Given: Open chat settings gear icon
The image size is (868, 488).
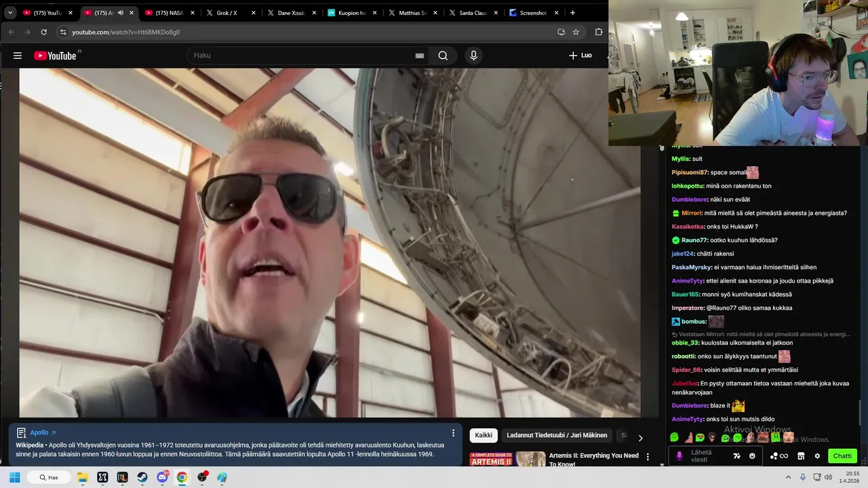Looking at the screenshot, I should 817,456.
